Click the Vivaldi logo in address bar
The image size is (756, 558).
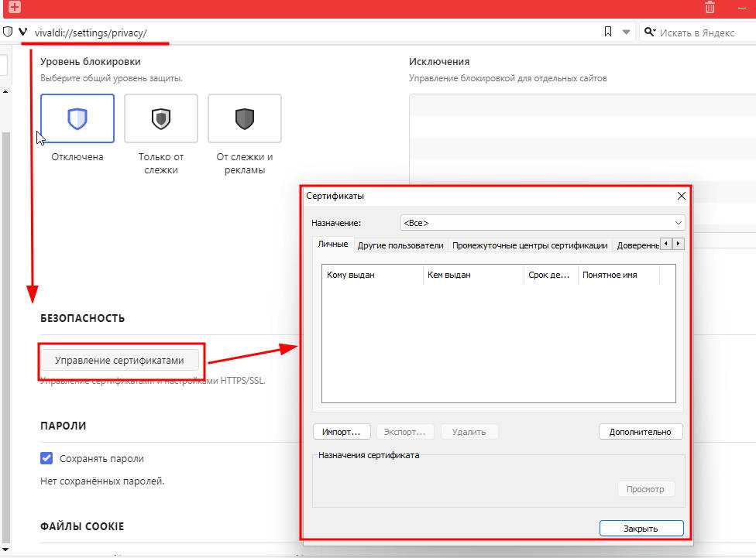click(22, 33)
